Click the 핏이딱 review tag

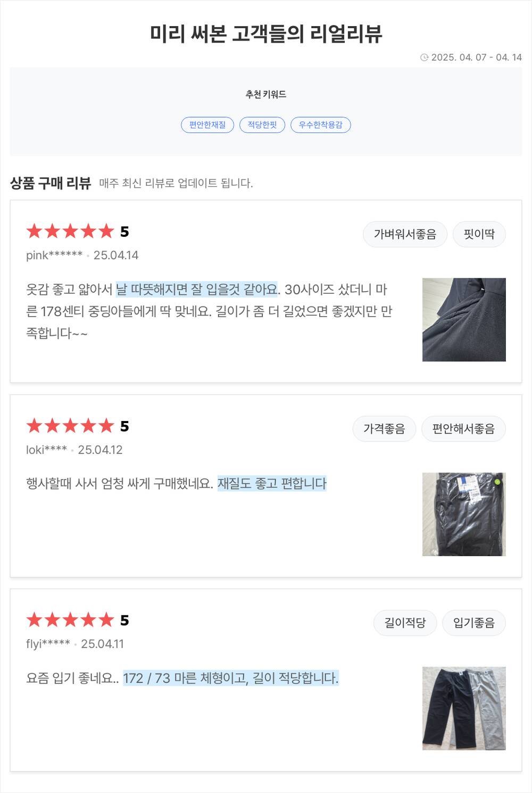pyautogui.click(x=479, y=234)
